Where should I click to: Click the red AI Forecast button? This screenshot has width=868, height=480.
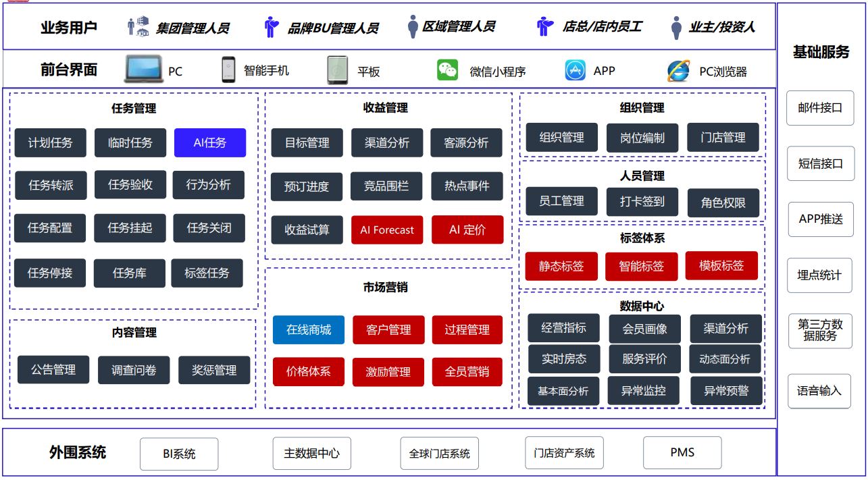[x=387, y=230]
